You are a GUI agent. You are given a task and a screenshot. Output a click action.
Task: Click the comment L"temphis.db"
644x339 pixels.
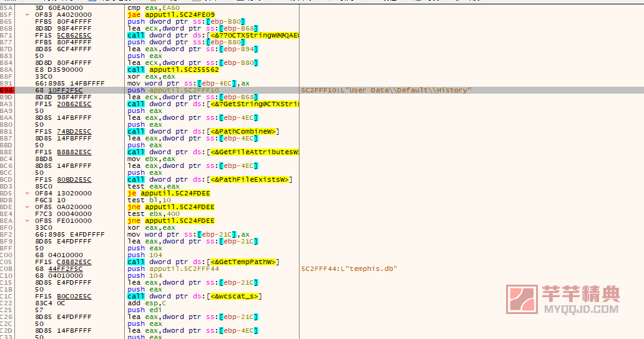(349, 268)
